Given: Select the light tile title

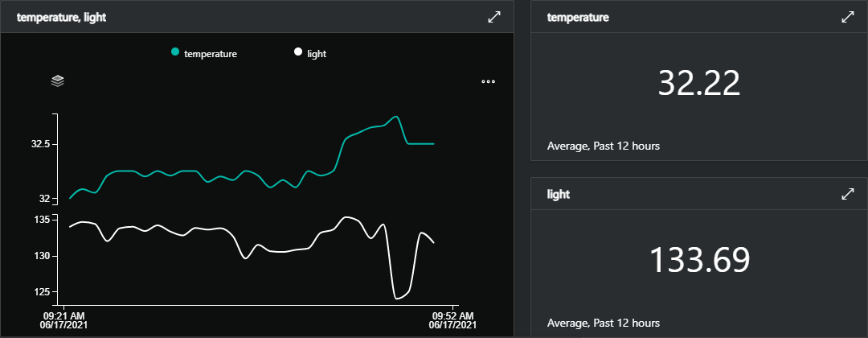Looking at the screenshot, I should coord(559,194).
